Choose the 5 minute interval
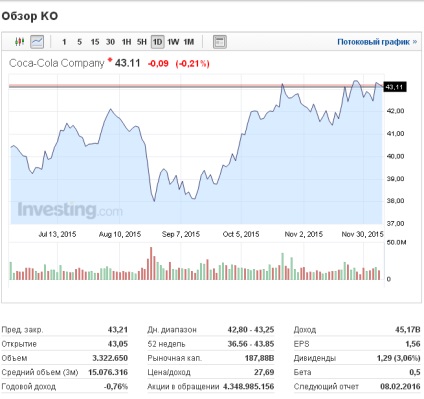 pos(79,42)
